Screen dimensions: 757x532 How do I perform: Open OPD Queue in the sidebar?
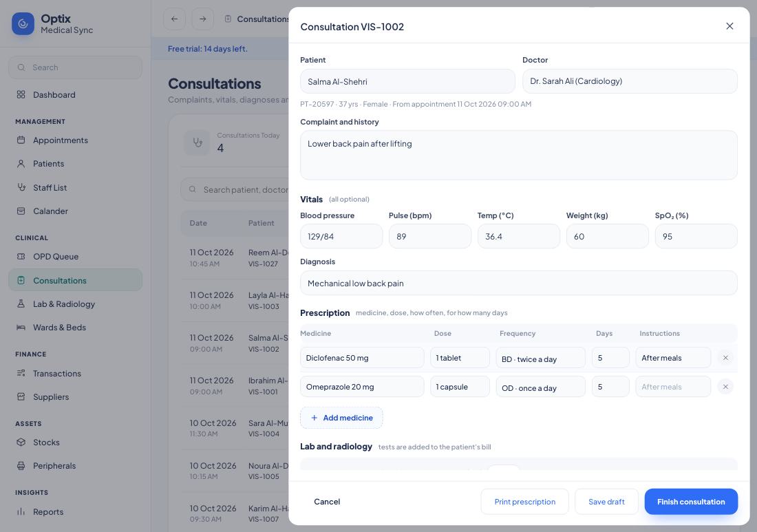point(75,256)
